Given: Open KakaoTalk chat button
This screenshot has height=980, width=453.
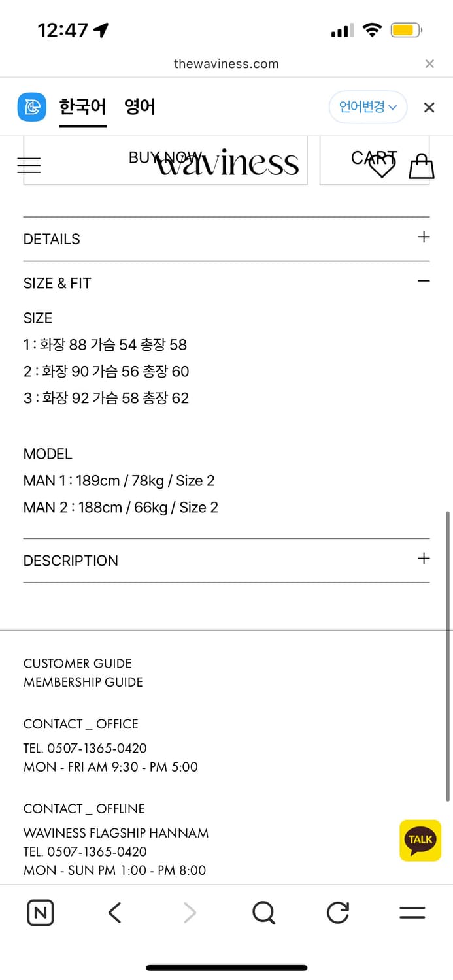Looking at the screenshot, I should pyautogui.click(x=420, y=840).
